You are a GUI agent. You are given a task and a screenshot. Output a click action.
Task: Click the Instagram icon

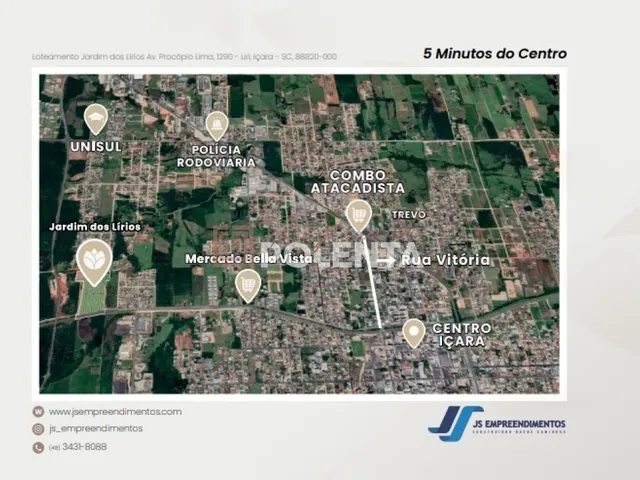tap(38, 429)
